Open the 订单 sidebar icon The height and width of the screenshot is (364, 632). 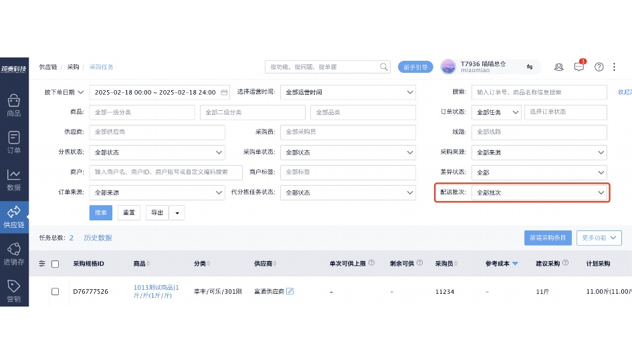[14, 142]
